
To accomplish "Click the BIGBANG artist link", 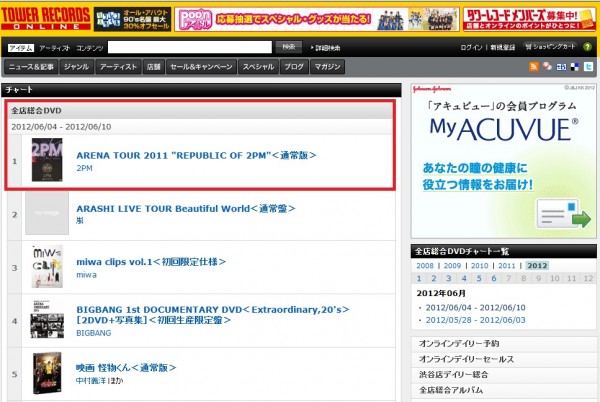I will tap(94, 333).
